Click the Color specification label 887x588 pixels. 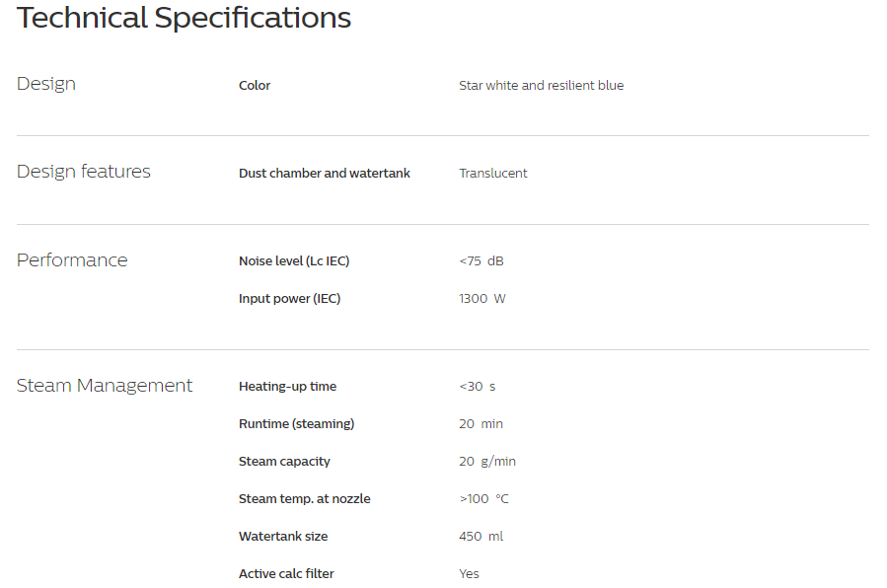point(255,86)
